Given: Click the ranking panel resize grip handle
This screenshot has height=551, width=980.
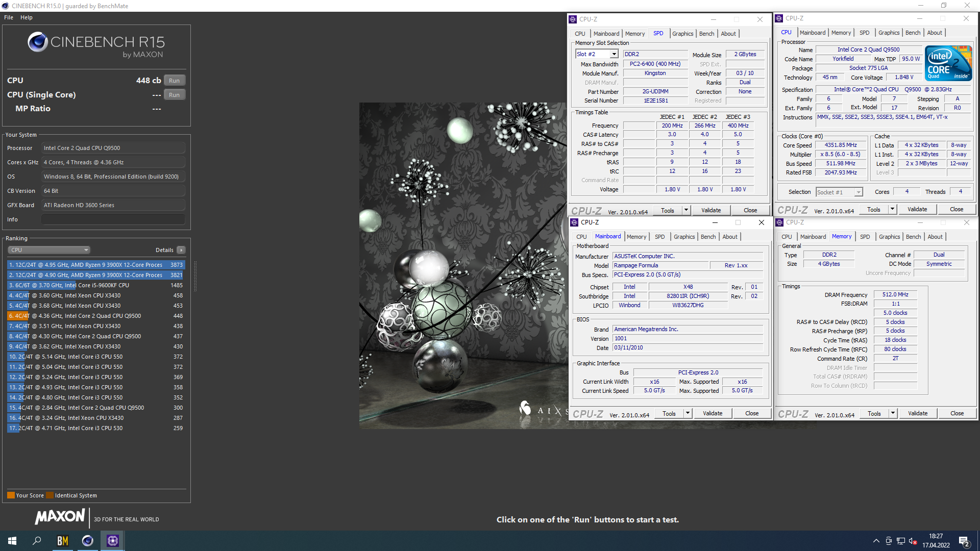Looking at the screenshot, I should point(195,276).
